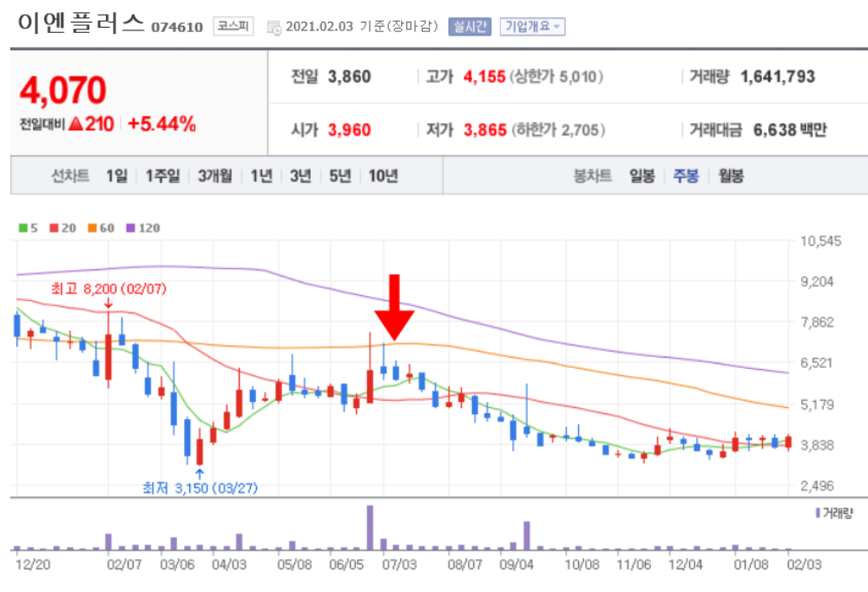Click the 시가 value 3,960
The image size is (868, 592).
click(x=349, y=130)
